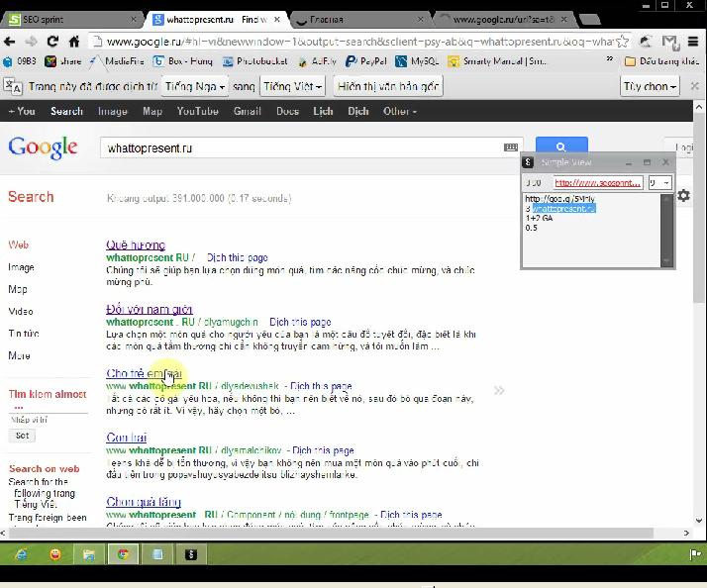Show the preview arrows beside third result
707x588 pixels.
499,390
